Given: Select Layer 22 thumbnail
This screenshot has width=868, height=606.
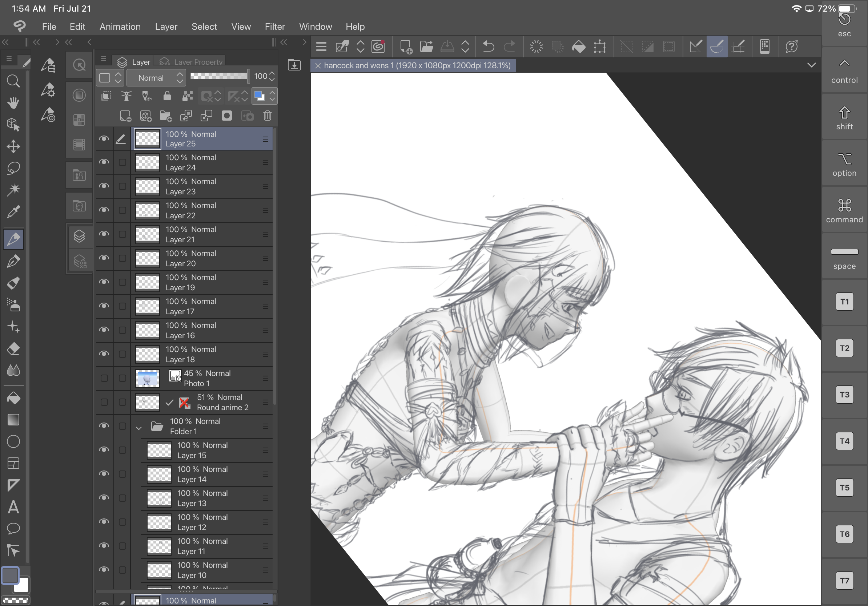Looking at the screenshot, I should [x=148, y=210].
